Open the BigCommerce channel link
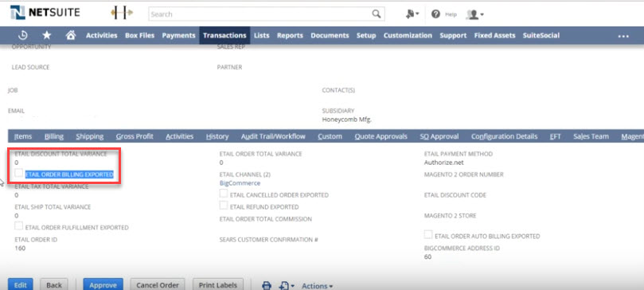This screenshot has width=644, height=290. [240, 183]
